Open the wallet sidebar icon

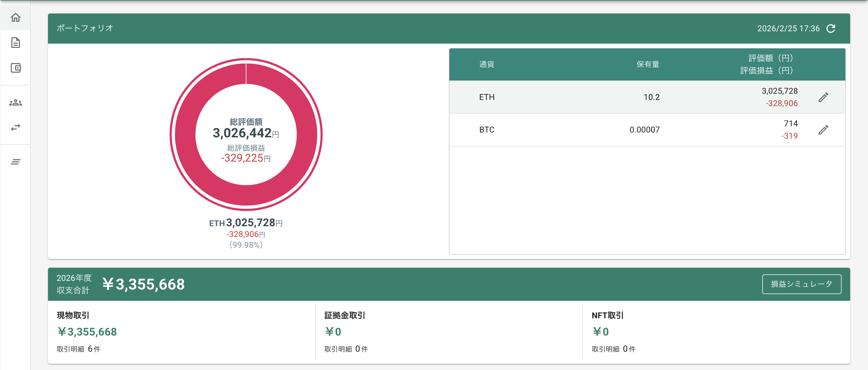pyautogui.click(x=16, y=68)
